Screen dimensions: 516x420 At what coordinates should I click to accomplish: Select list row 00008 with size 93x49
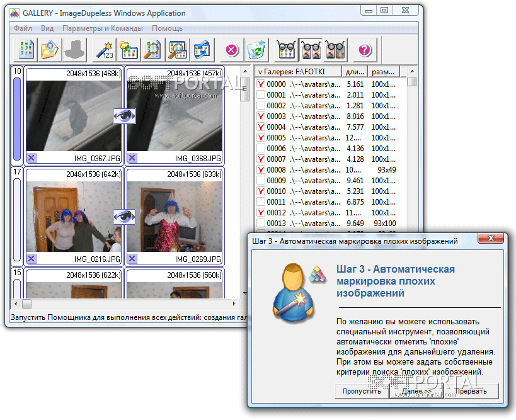click(x=331, y=170)
